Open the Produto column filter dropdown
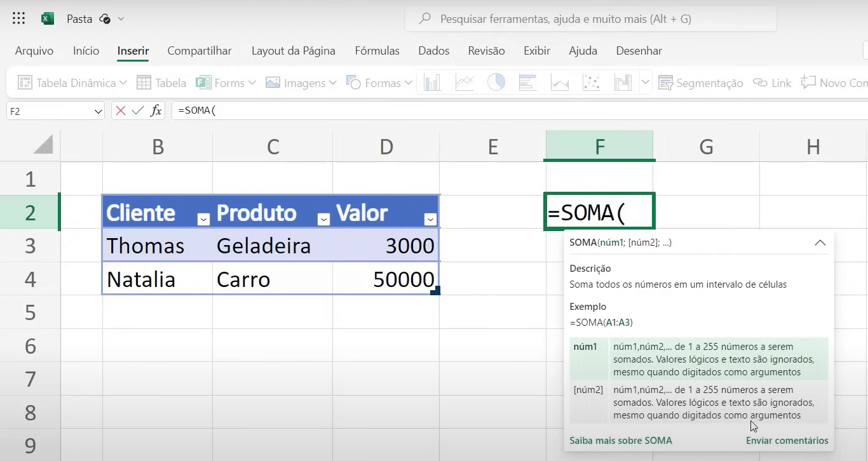Image resolution: width=868 pixels, height=461 pixels. pos(323,219)
